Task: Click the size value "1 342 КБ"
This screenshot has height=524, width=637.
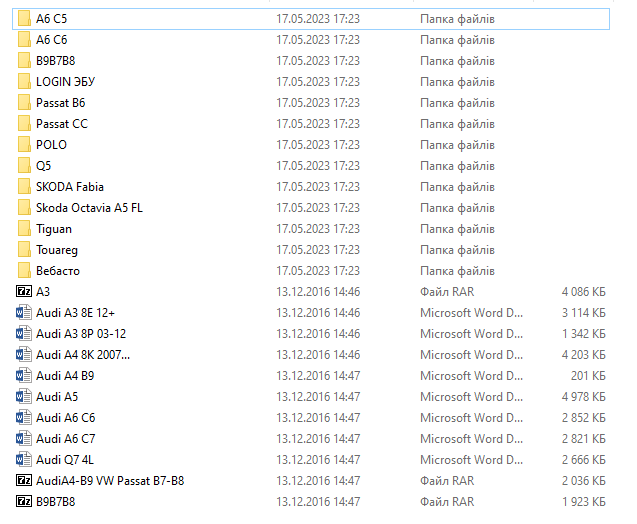Action: coord(584,334)
